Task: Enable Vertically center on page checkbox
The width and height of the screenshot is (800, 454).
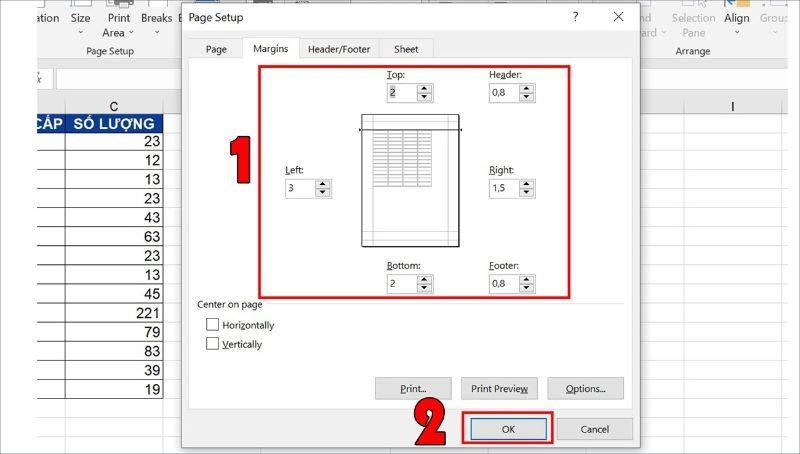Action: [212, 344]
